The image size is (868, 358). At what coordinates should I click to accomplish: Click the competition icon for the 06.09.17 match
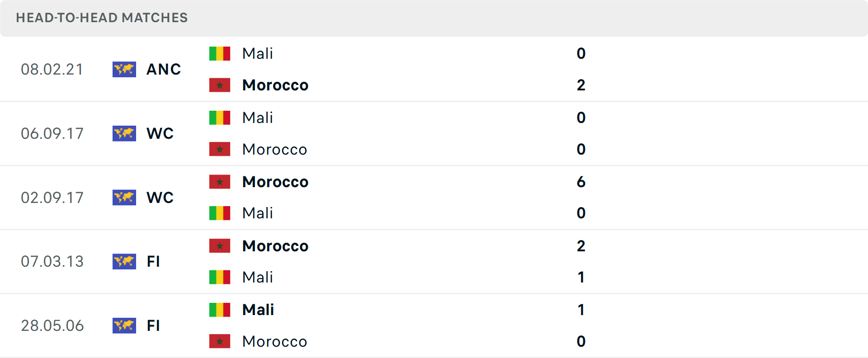pyautogui.click(x=124, y=133)
